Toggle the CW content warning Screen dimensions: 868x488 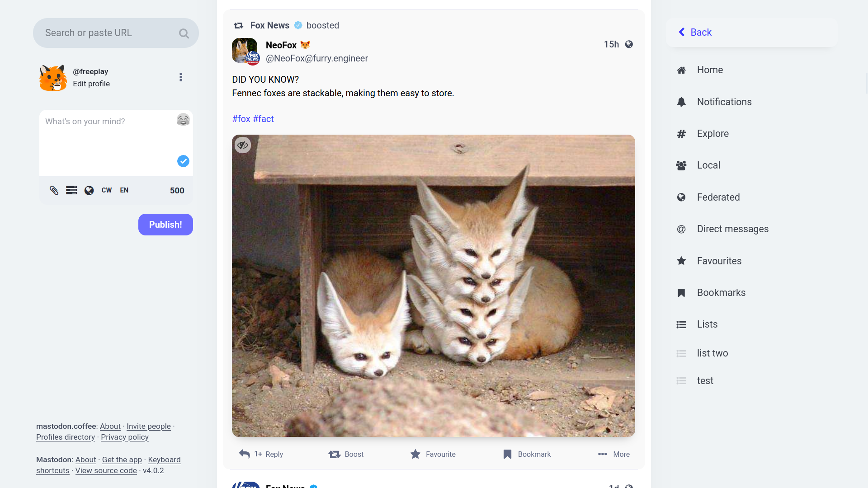pyautogui.click(x=107, y=190)
